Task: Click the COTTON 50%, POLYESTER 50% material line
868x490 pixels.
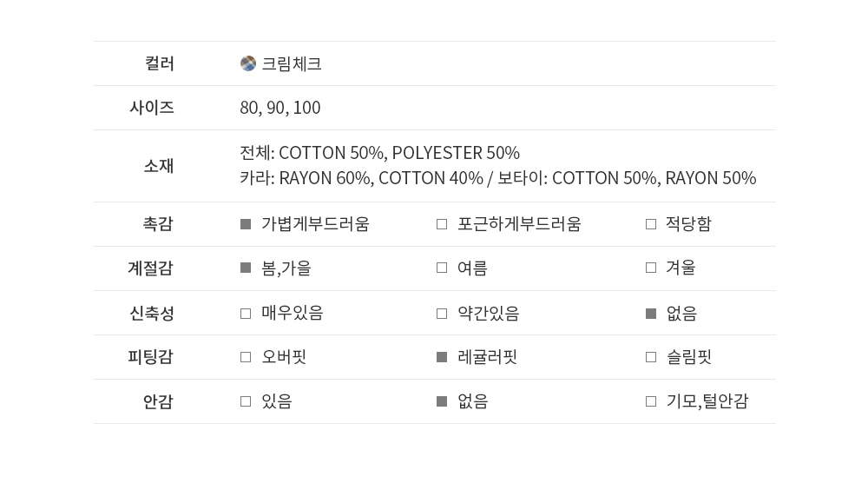Action: click(x=379, y=153)
